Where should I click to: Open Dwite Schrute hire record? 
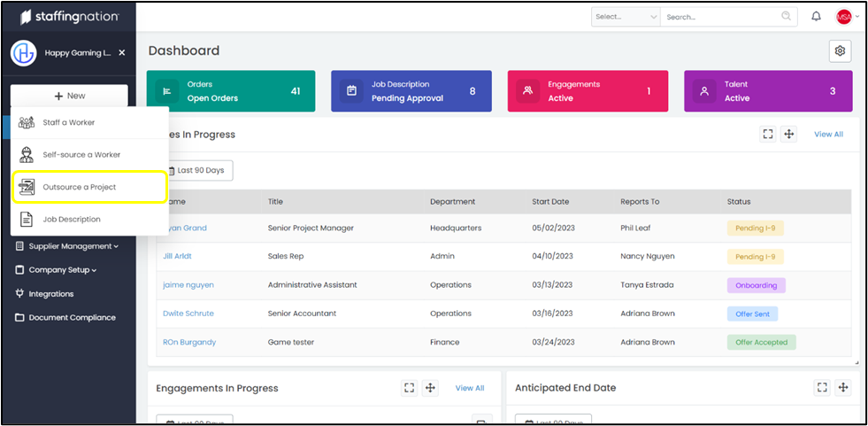click(188, 313)
